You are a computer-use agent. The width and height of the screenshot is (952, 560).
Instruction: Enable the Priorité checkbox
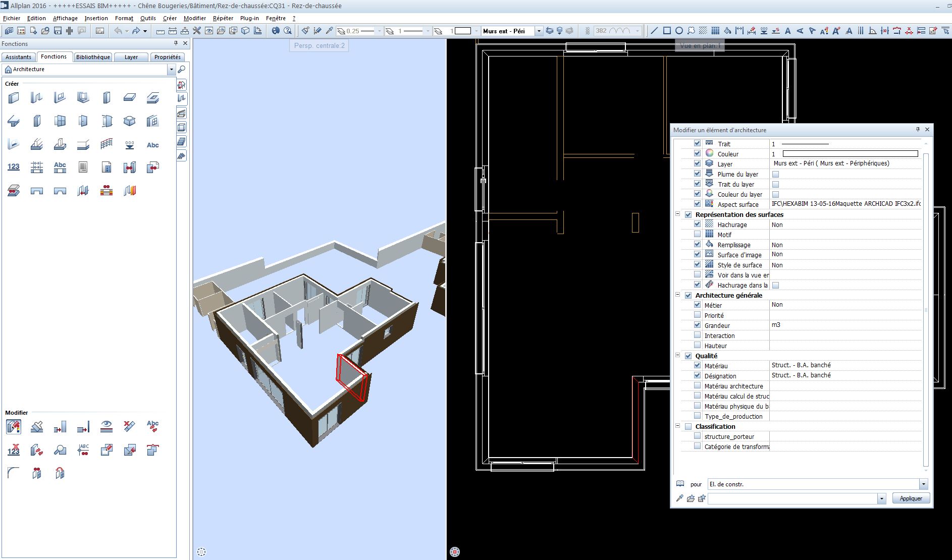point(697,315)
